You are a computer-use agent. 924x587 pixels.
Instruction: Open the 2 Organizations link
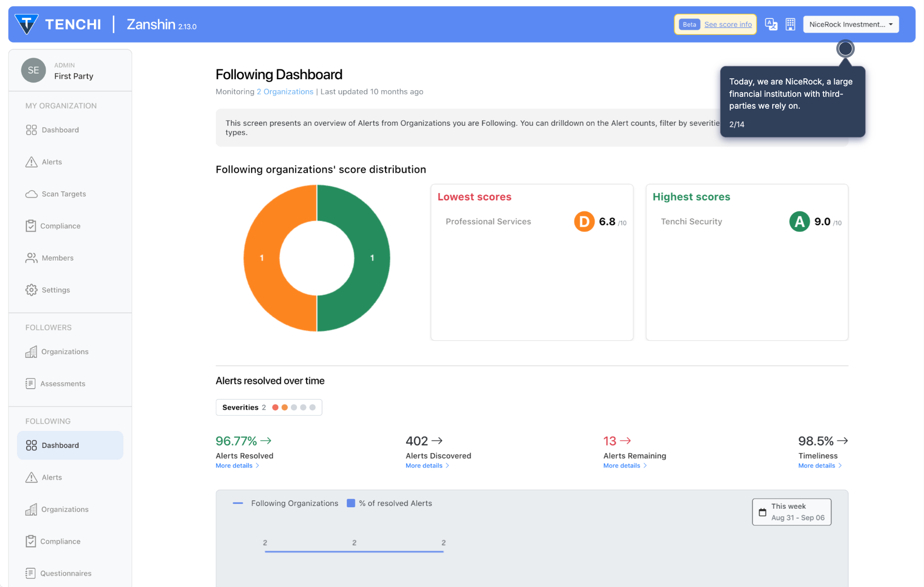[x=285, y=92]
